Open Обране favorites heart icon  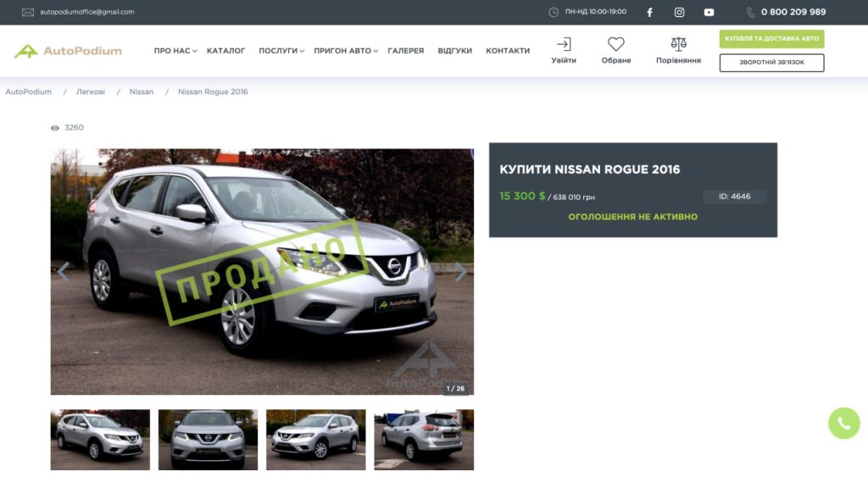click(616, 44)
